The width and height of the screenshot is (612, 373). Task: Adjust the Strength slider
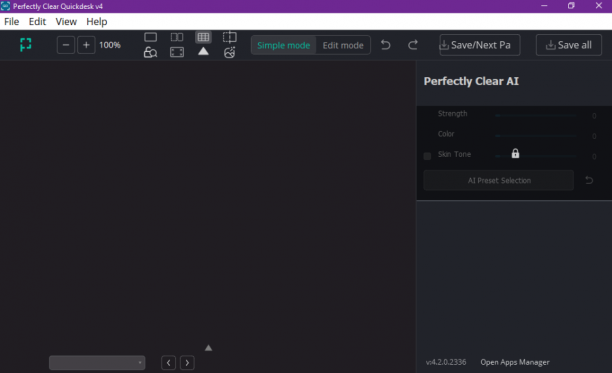pyautogui.click(x=536, y=115)
